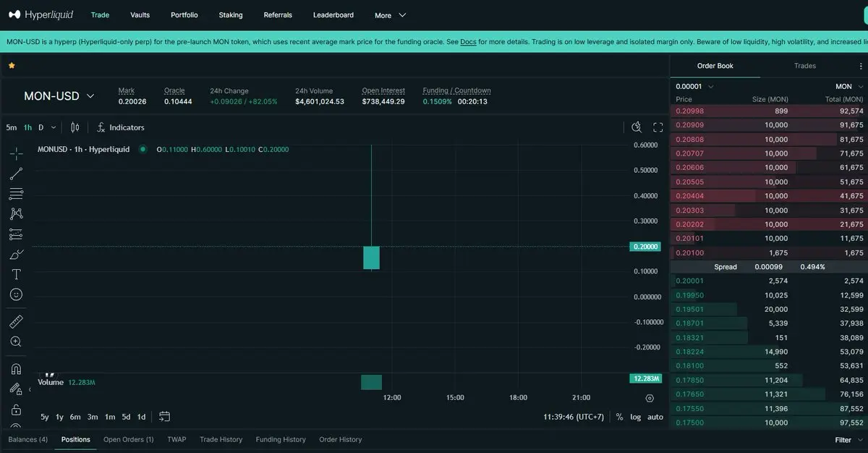868x453 pixels.
Task: Expand the More menu
Action: coord(391,15)
